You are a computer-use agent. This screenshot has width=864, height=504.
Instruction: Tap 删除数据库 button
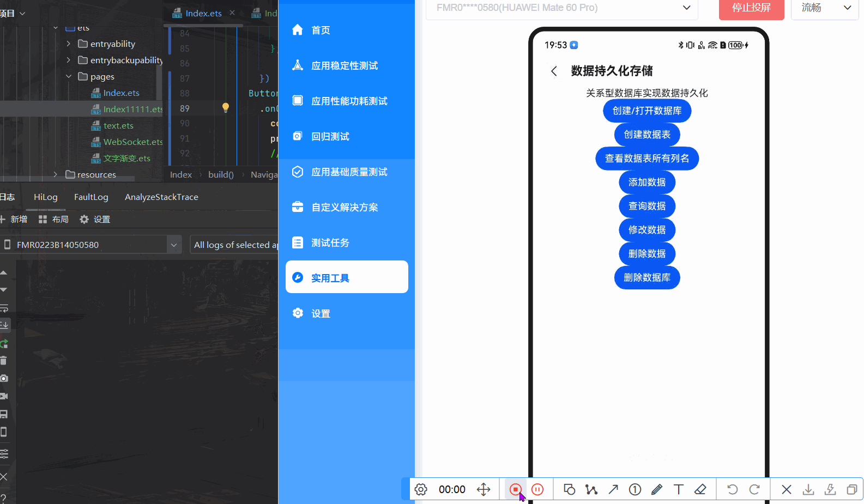click(647, 277)
